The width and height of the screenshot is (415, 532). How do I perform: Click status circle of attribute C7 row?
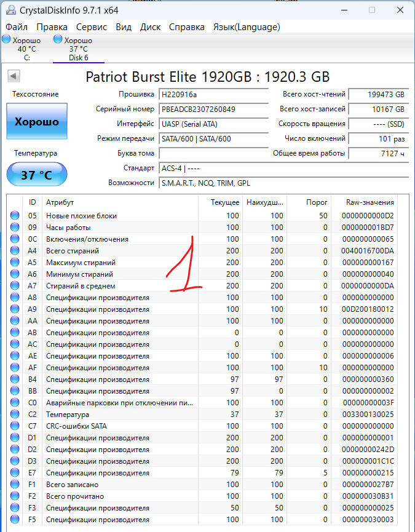[x=15, y=426]
